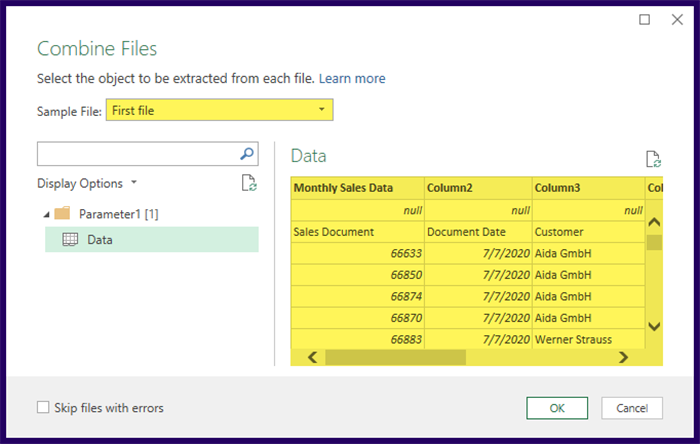The width and height of the screenshot is (700, 444).
Task: Click the Cancel button
Action: pyautogui.click(x=632, y=407)
